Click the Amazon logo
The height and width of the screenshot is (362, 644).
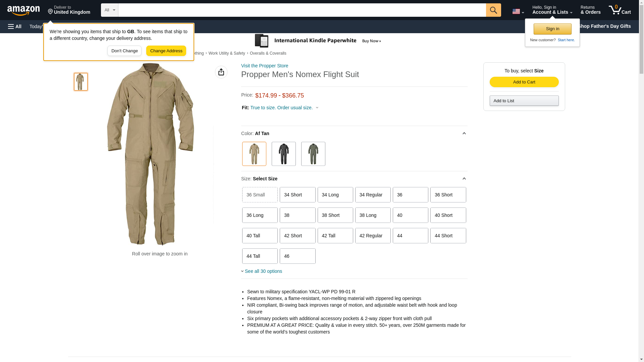(x=23, y=10)
